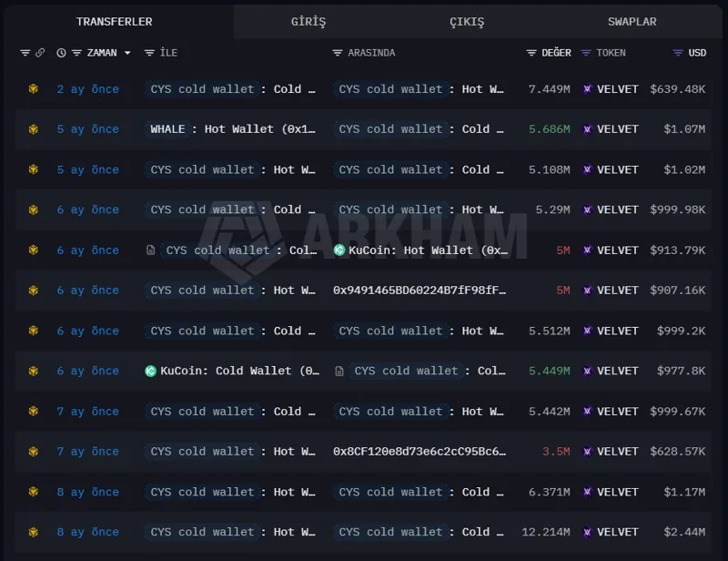
Task: Click the $907.16K USD amount
Action: [677, 291]
